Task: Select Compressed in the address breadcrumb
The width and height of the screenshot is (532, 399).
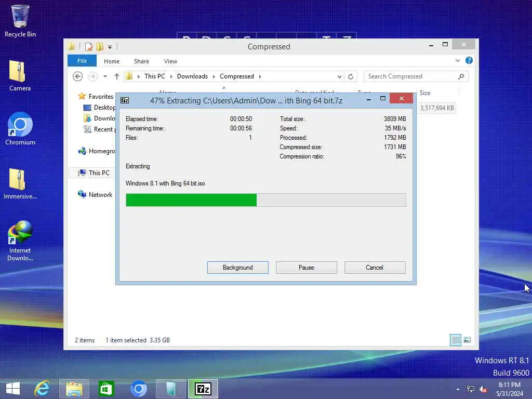Action: (237, 76)
